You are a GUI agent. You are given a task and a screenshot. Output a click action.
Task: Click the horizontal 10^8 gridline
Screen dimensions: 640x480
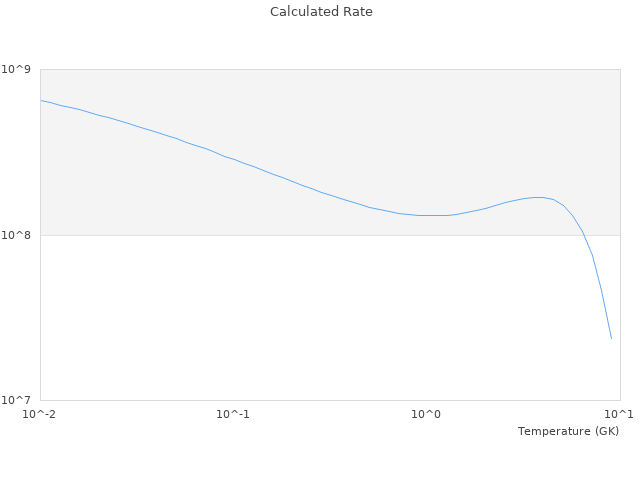[300, 235]
